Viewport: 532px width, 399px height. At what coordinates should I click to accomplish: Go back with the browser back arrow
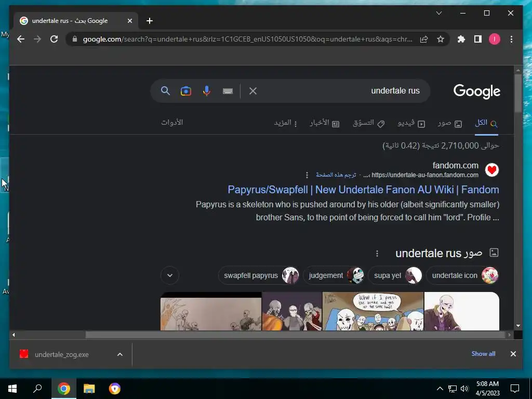(21, 39)
